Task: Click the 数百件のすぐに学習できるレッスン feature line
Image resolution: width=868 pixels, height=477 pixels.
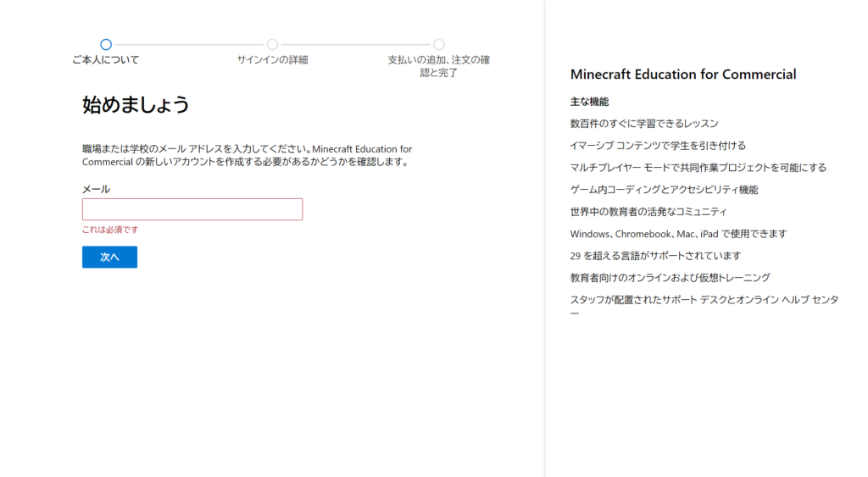Action: (644, 124)
